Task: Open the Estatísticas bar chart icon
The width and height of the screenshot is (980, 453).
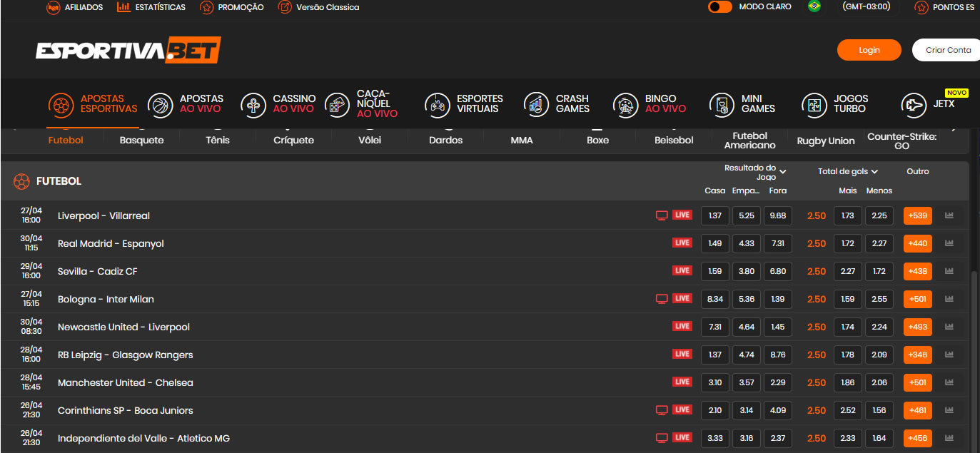Action: (123, 7)
